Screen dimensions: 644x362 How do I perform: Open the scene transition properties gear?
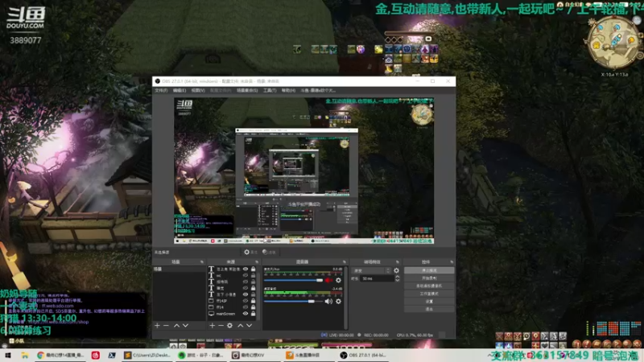point(396,270)
